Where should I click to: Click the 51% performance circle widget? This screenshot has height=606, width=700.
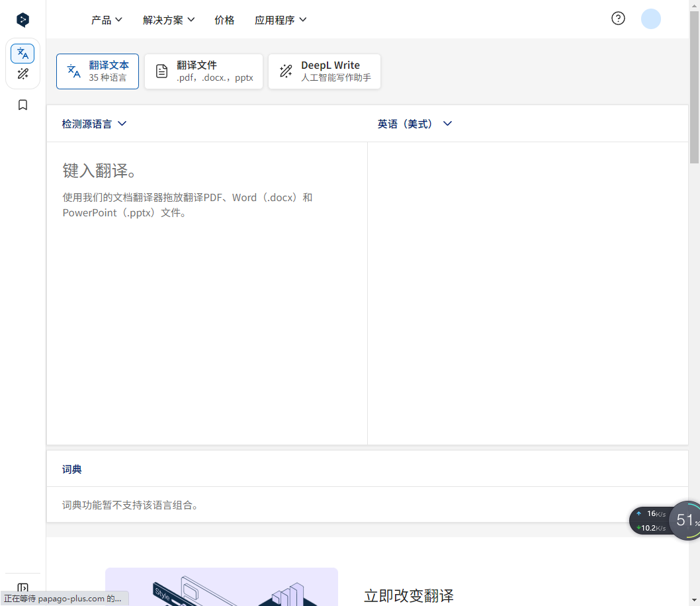(685, 520)
